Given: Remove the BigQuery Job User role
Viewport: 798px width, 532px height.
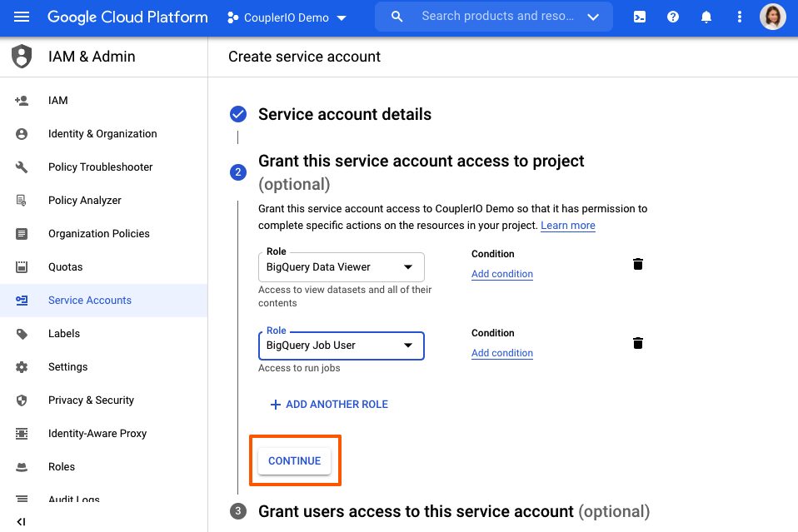Looking at the screenshot, I should tap(638, 343).
